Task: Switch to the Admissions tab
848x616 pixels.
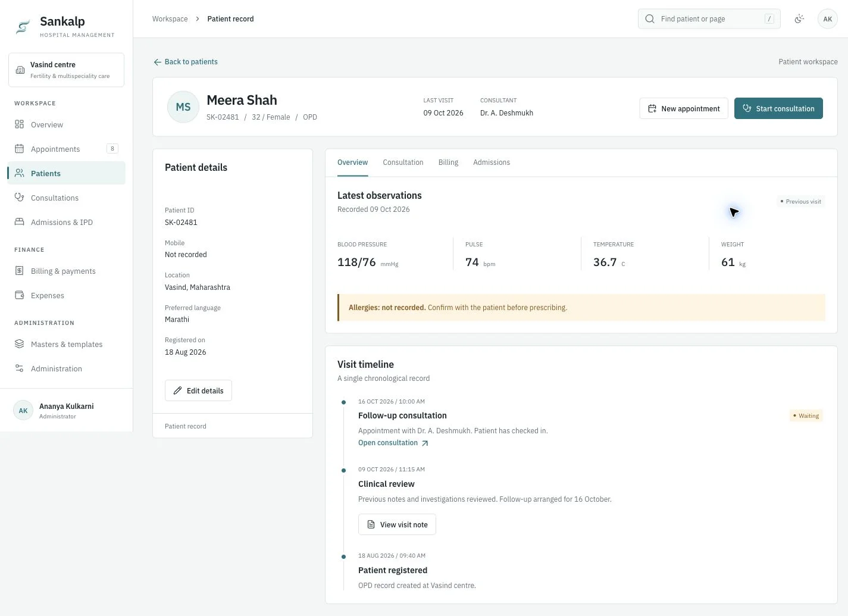Action: 492,162
